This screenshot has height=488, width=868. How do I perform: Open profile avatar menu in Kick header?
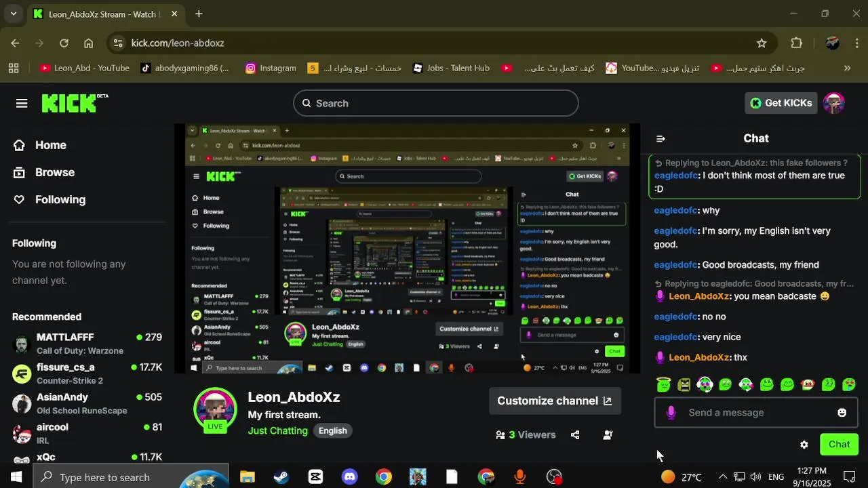click(833, 103)
